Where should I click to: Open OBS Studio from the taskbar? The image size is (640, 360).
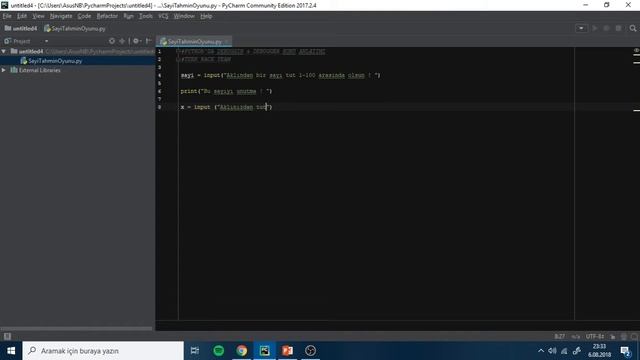coord(310,351)
